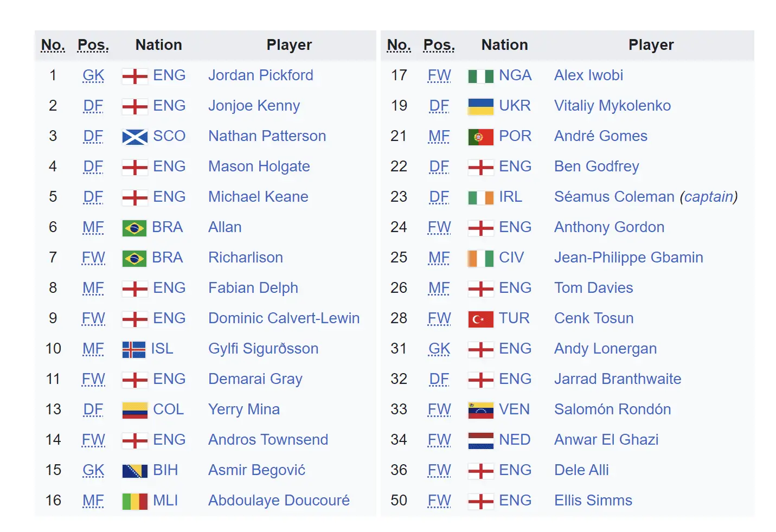Image resolution: width=776 pixels, height=532 pixels.
Task: Open Richarlison's player link
Action: pyautogui.click(x=245, y=258)
